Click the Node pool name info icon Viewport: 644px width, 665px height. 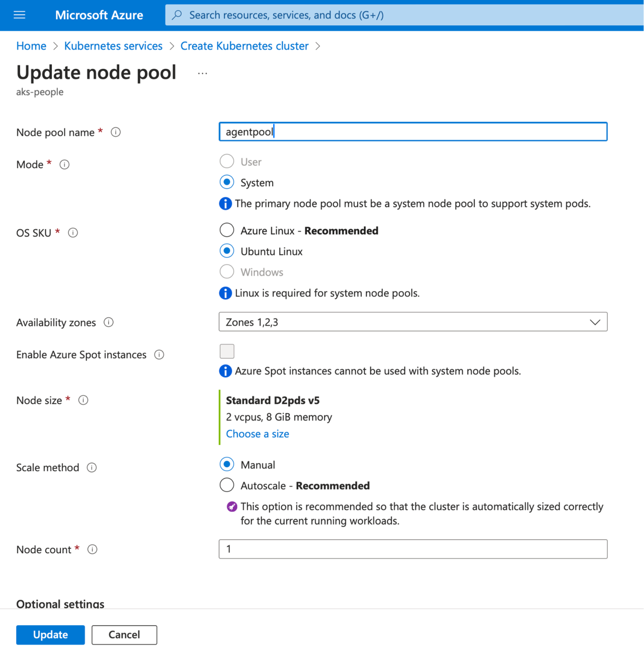tap(116, 132)
